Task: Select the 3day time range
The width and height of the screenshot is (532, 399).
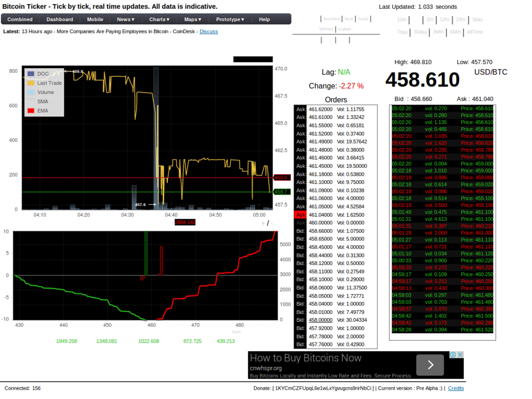Action: click(477, 20)
